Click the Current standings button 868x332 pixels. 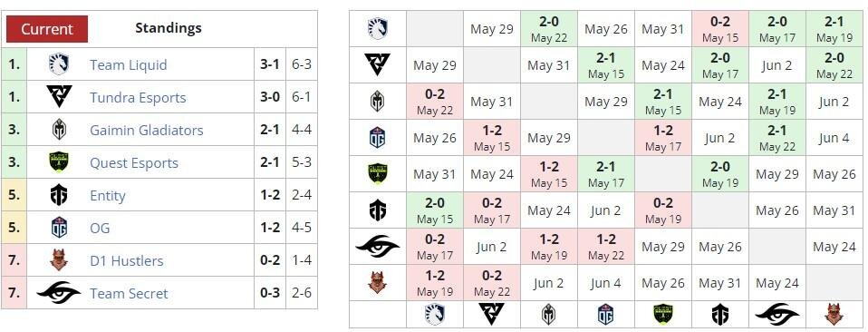click(47, 29)
